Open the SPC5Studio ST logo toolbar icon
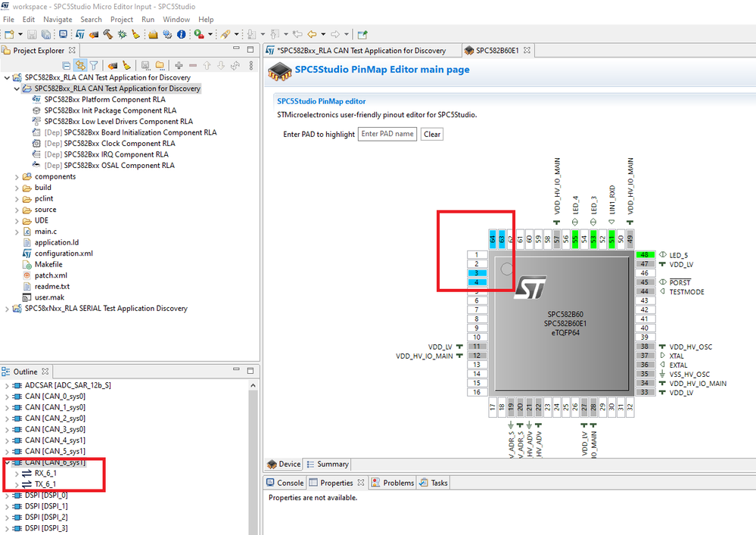This screenshot has height=535, width=756. tap(80, 34)
